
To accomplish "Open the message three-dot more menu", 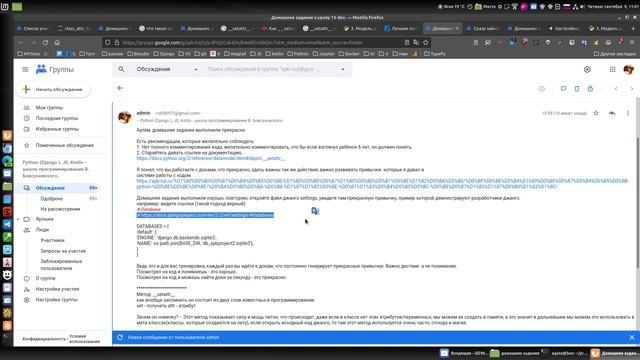I will [628, 113].
